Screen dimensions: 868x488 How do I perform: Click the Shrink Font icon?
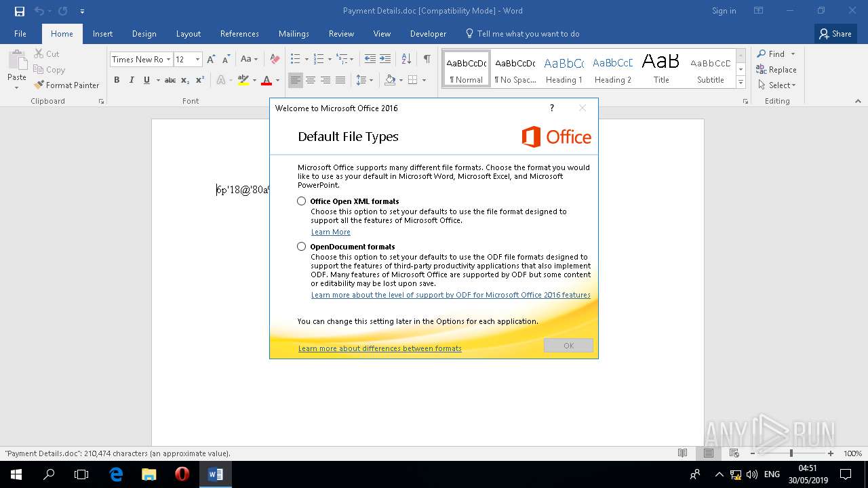pyautogui.click(x=226, y=59)
